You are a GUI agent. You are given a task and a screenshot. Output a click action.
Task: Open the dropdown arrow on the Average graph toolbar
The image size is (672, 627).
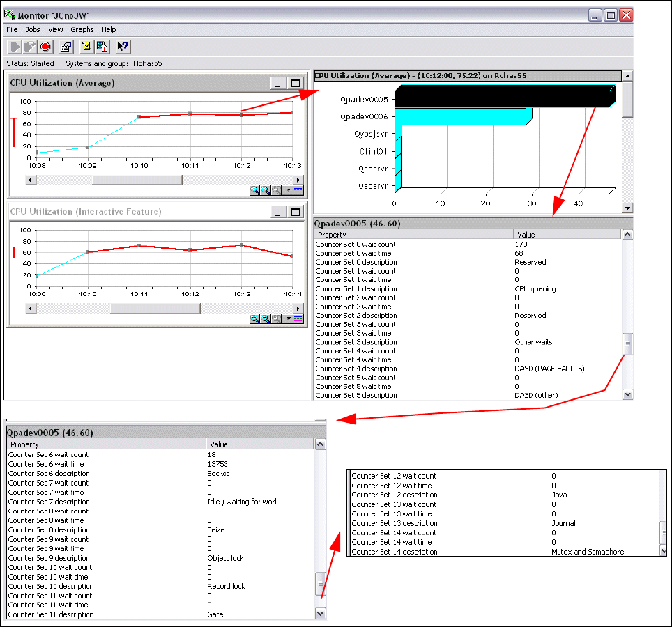[289, 189]
